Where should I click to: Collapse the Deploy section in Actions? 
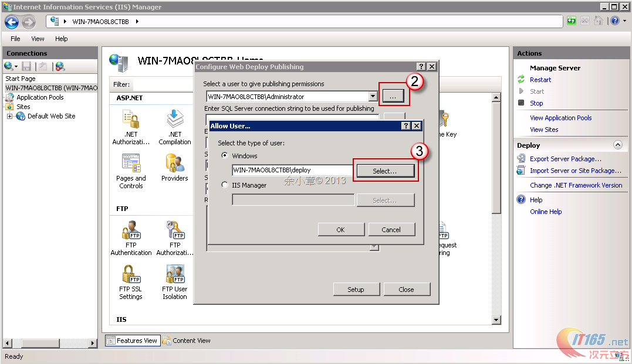(x=617, y=145)
